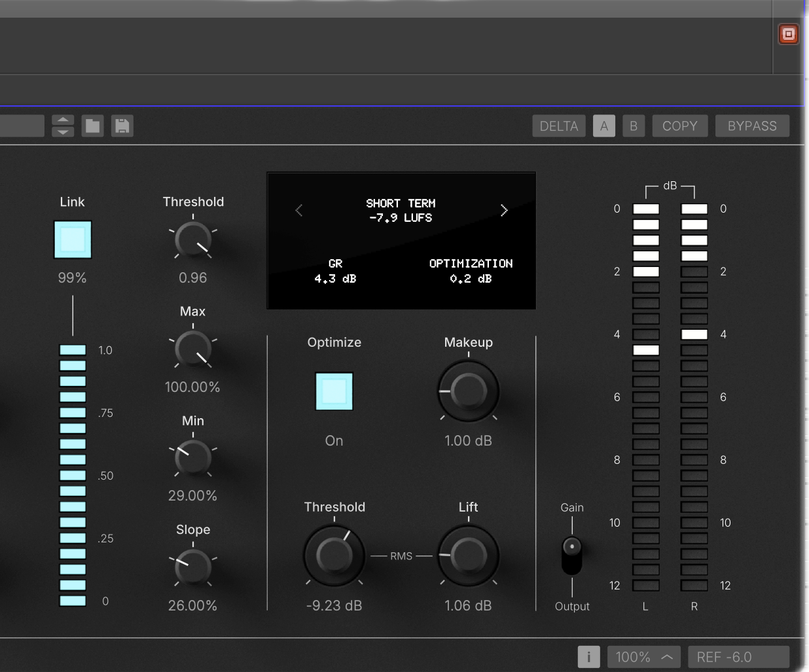Click the Slope knob
Screen dimensions: 809x672
pos(193,567)
